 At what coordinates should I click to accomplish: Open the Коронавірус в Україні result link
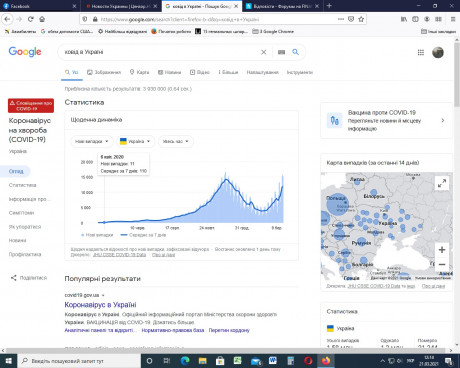coord(100,305)
